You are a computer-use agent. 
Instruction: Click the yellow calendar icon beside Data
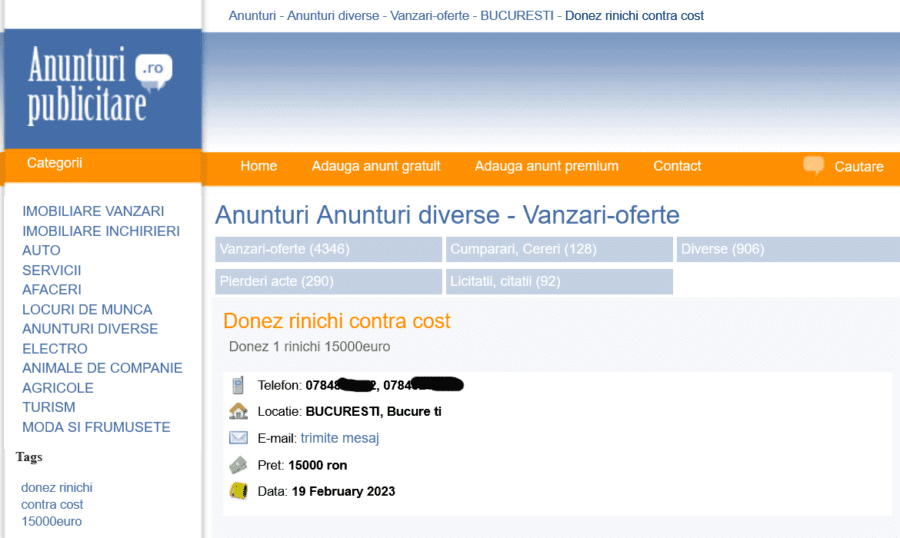[x=238, y=491]
